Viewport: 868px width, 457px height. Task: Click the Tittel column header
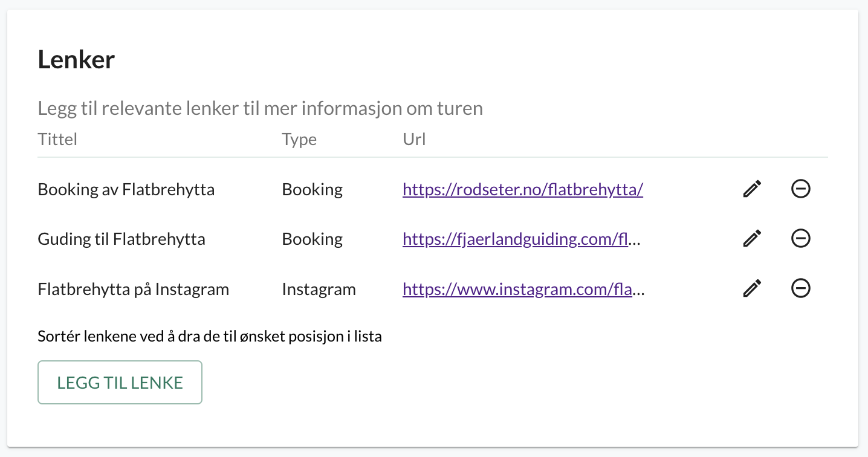[x=57, y=140]
